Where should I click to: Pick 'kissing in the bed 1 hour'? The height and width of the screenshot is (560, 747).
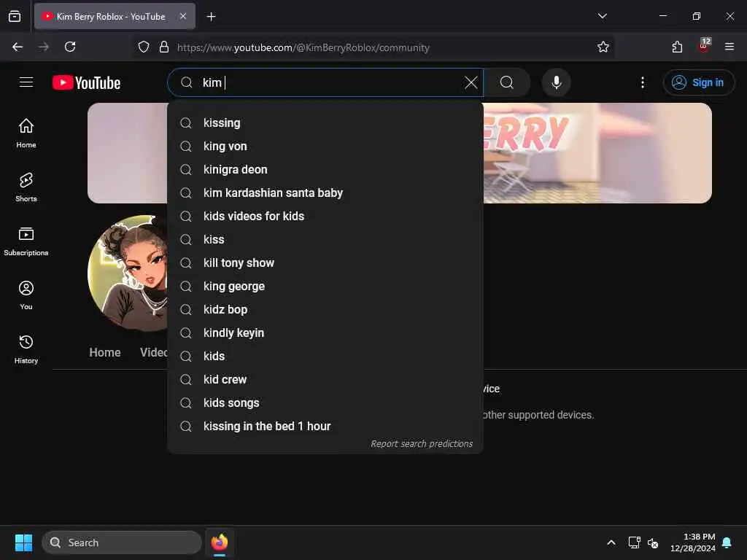[325, 426]
